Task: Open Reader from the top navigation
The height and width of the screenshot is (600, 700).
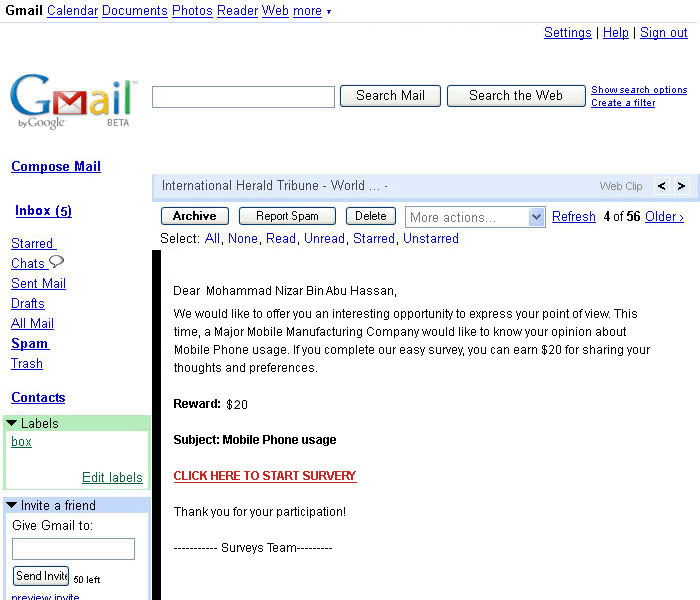Action: (238, 10)
